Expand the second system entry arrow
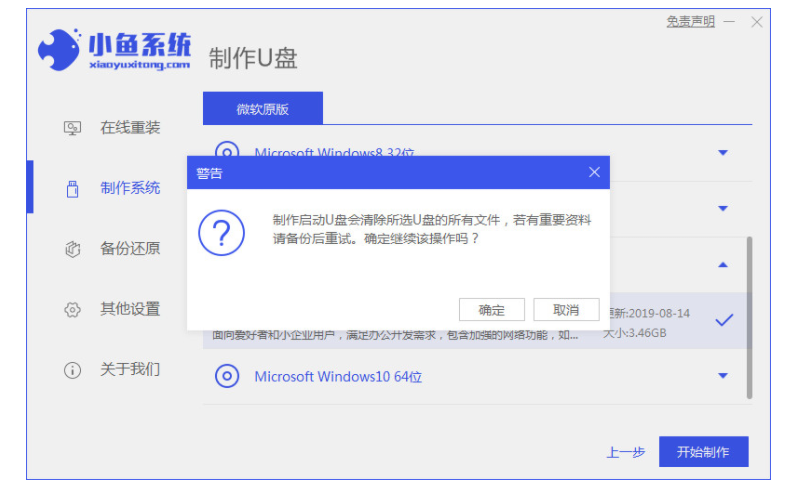Viewport: 787px width, 503px height. [723, 208]
